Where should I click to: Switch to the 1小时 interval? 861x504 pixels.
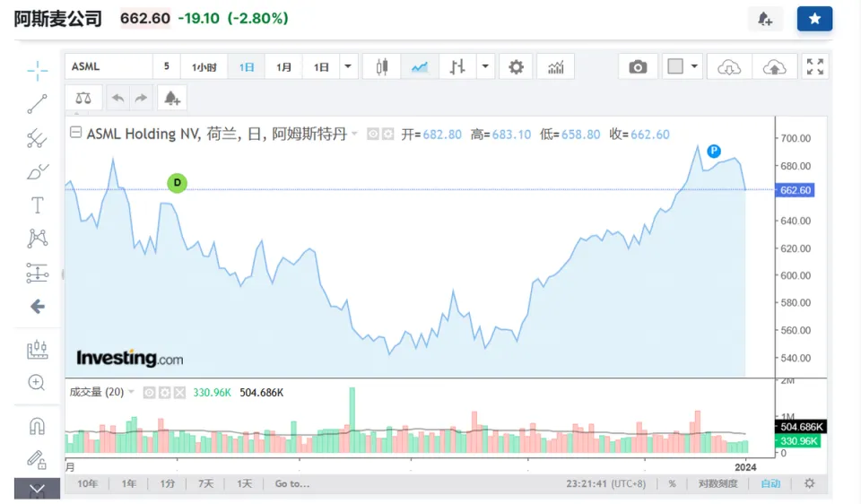pyautogui.click(x=204, y=67)
